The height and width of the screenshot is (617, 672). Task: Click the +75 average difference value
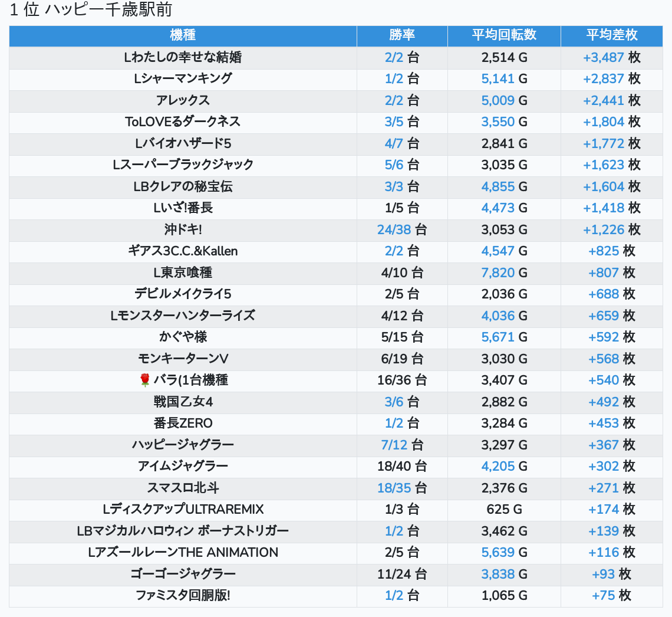603,596
